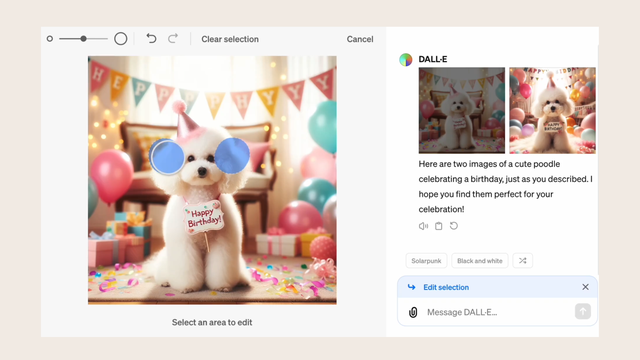
Task: Close the Edit selection banner
Action: 585,287
